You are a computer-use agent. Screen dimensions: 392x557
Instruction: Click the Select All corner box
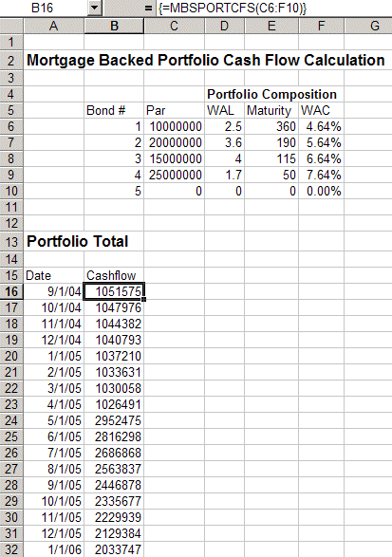(x=11, y=26)
